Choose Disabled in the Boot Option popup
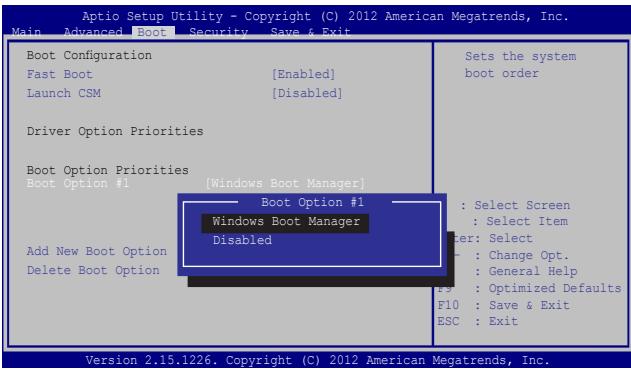 pyautogui.click(x=242, y=240)
